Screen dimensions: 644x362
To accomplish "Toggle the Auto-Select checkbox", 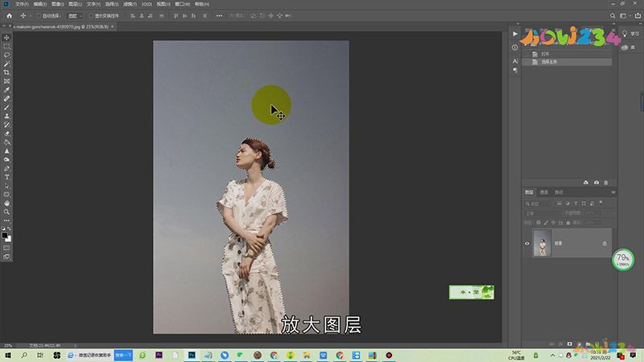I will 39,15.
